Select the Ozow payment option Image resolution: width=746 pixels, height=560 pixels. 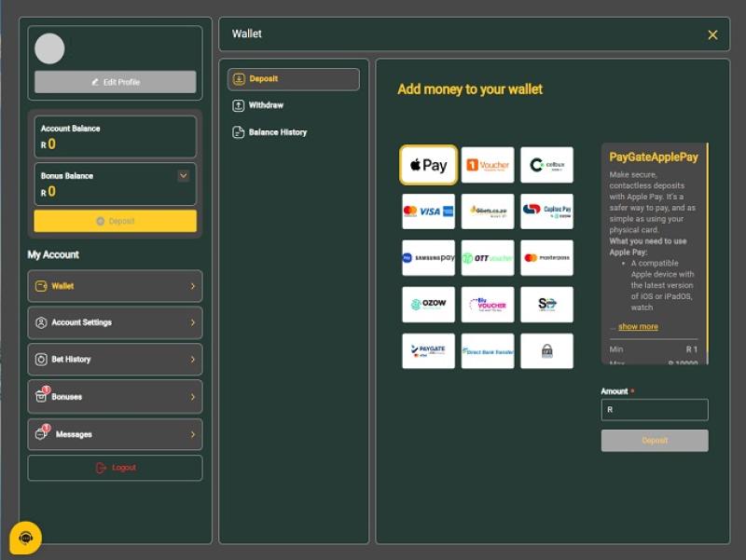coord(428,305)
